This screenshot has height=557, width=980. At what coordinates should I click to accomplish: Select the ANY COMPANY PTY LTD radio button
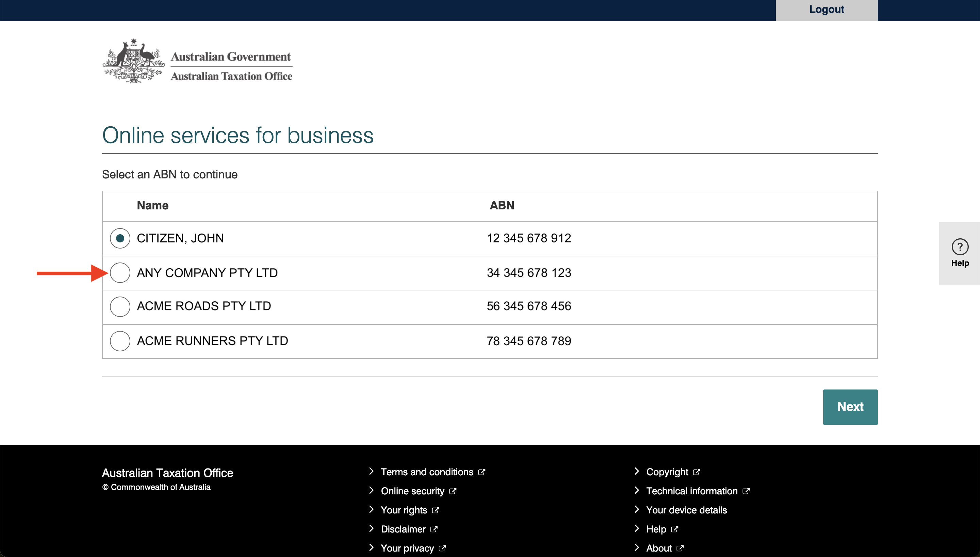point(120,273)
